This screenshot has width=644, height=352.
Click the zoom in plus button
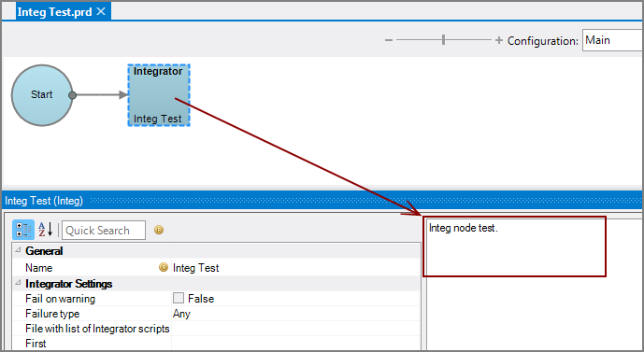(499, 40)
